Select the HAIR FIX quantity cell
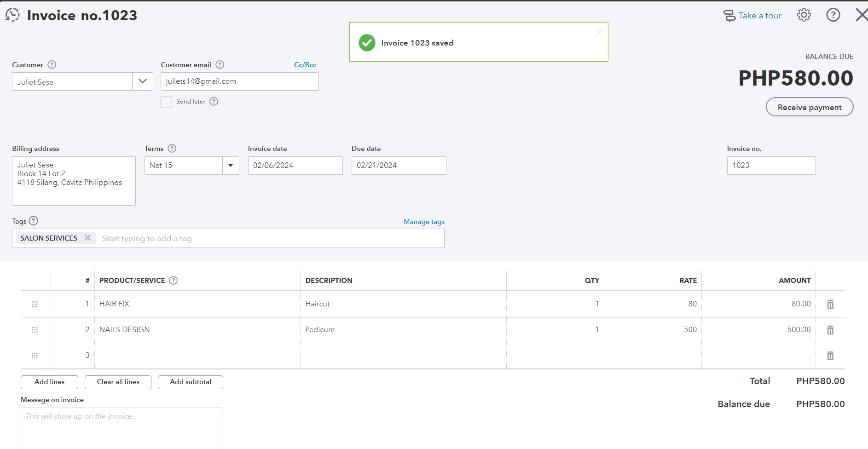The width and height of the screenshot is (868, 449). pyautogui.click(x=555, y=304)
